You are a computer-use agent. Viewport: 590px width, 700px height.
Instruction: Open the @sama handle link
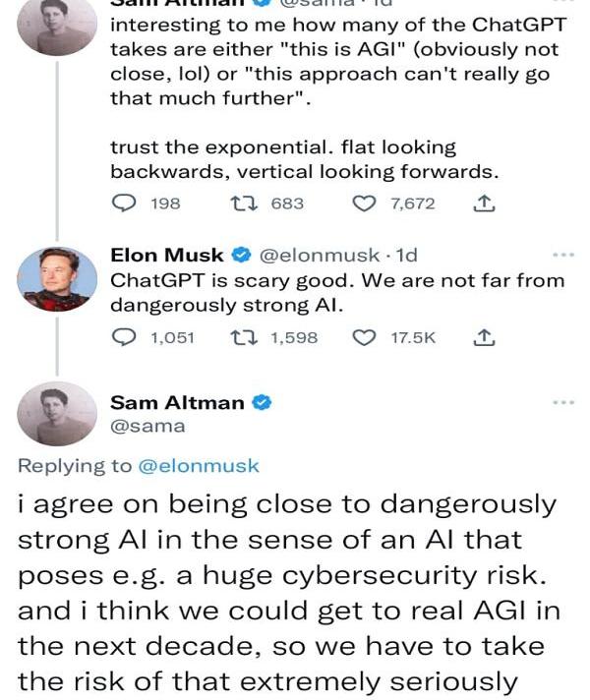click(147, 427)
